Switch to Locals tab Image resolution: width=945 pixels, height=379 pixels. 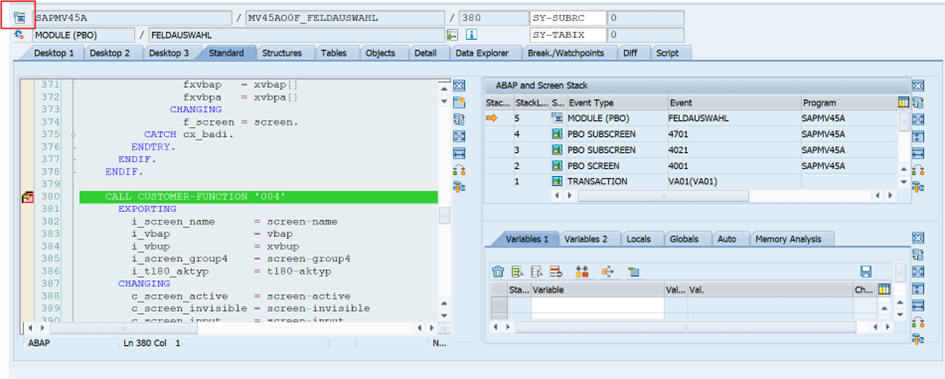tap(639, 239)
